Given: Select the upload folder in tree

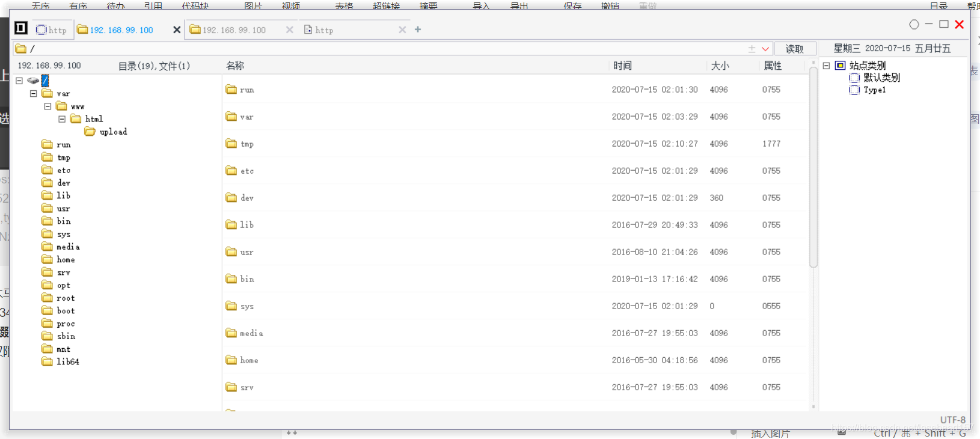Looking at the screenshot, I should tap(113, 132).
